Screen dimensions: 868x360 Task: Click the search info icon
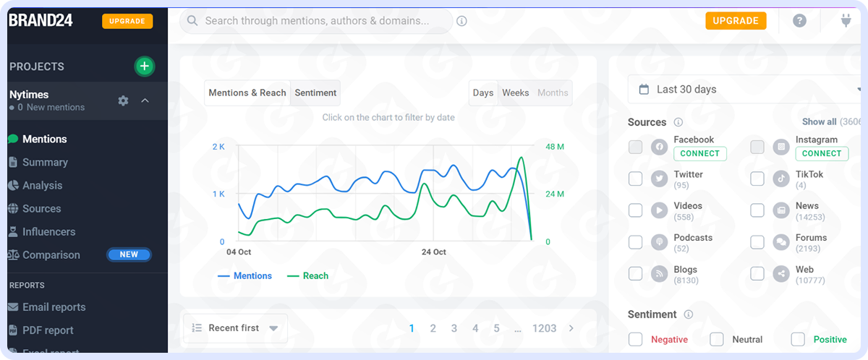point(461,21)
